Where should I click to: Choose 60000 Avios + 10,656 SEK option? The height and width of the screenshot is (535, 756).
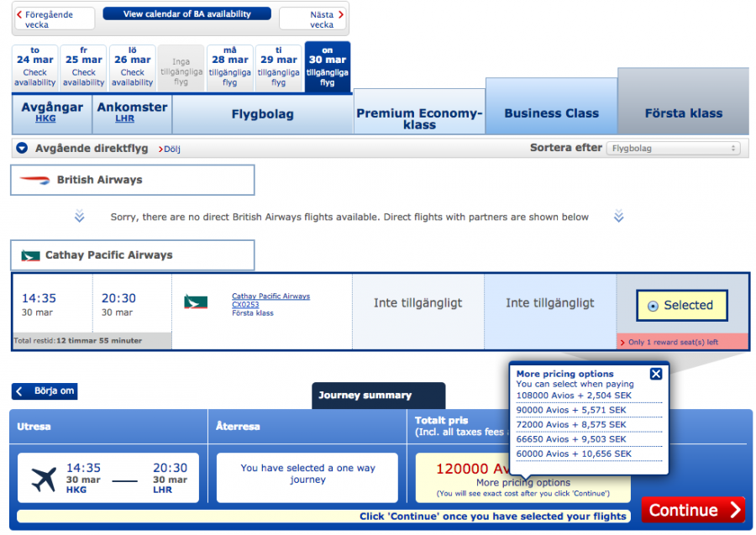tap(574, 454)
